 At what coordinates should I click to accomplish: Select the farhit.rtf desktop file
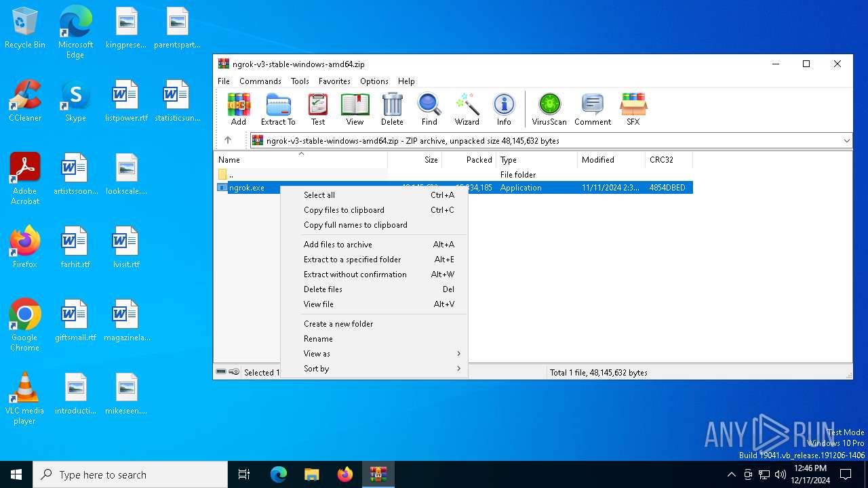pyautogui.click(x=75, y=247)
